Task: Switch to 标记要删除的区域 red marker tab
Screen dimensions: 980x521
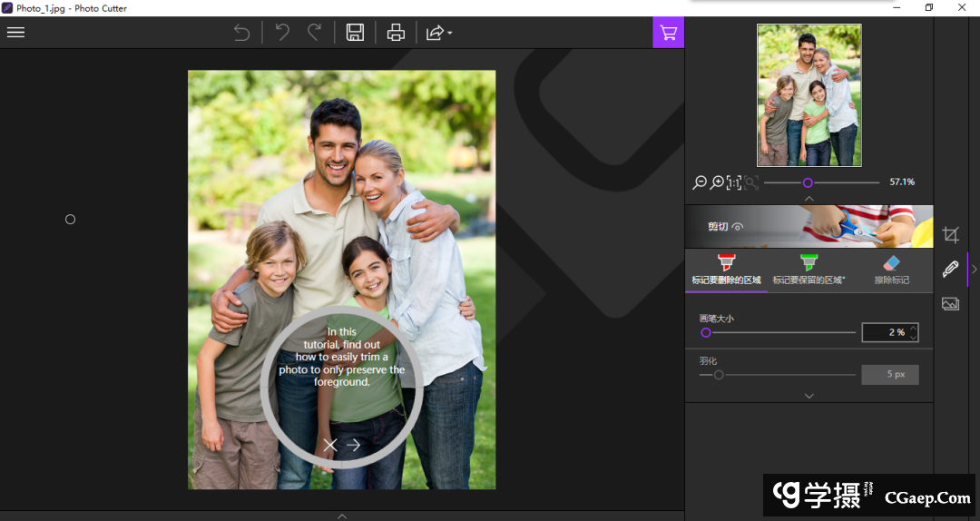Action: click(x=726, y=270)
